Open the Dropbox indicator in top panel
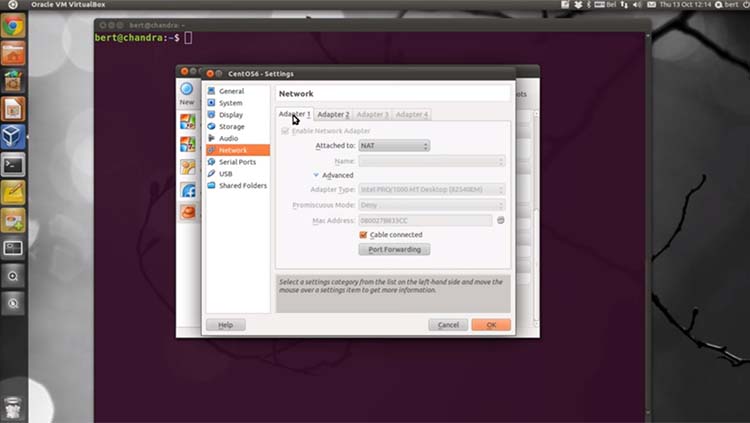This screenshot has height=423, width=750. tap(578, 5)
